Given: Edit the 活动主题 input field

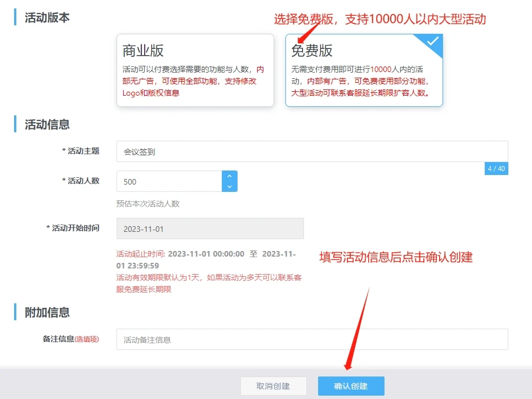Looking at the screenshot, I should [312, 151].
